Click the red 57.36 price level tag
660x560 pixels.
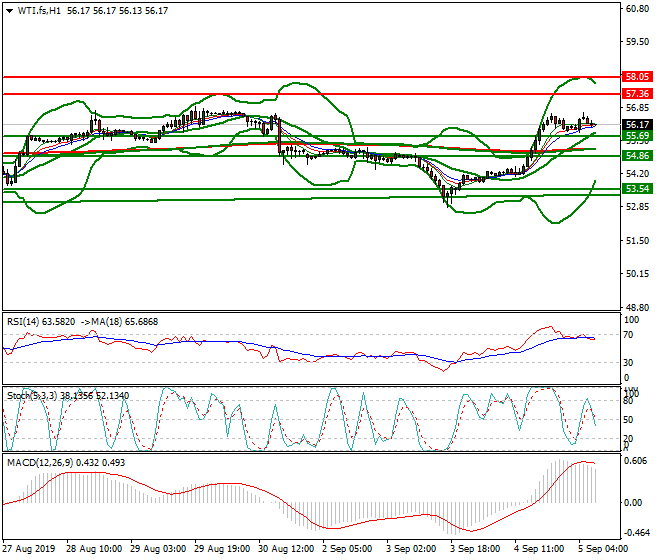coord(637,93)
